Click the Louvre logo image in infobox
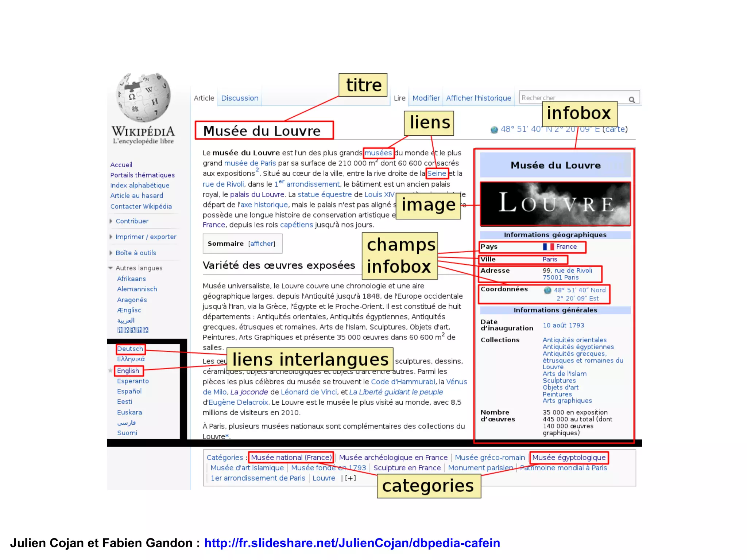Viewport: 747px width, 560px height. click(x=555, y=204)
